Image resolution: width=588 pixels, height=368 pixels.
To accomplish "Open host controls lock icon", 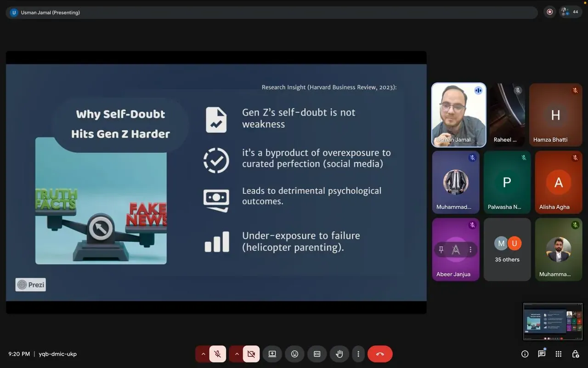I will (x=575, y=354).
